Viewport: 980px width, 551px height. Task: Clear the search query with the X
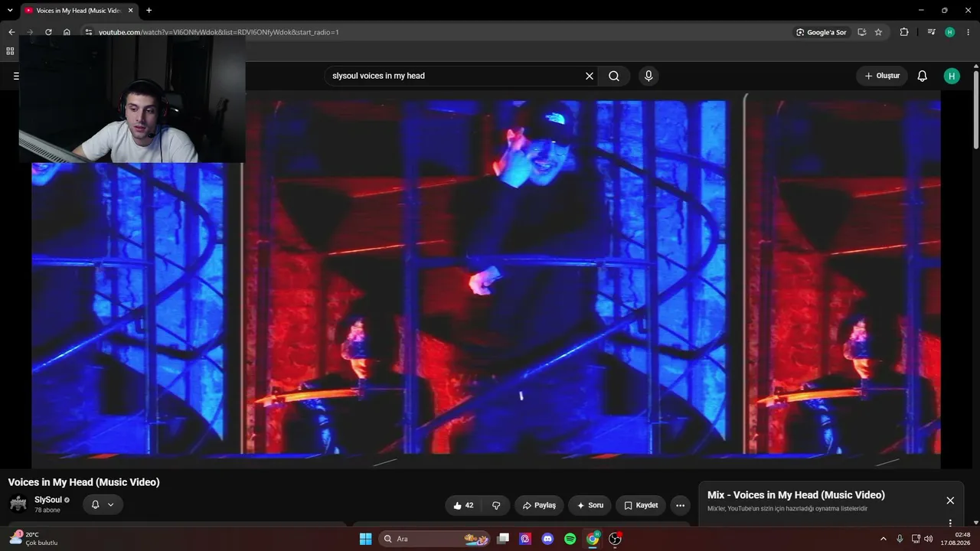click(x=590, y=76)
